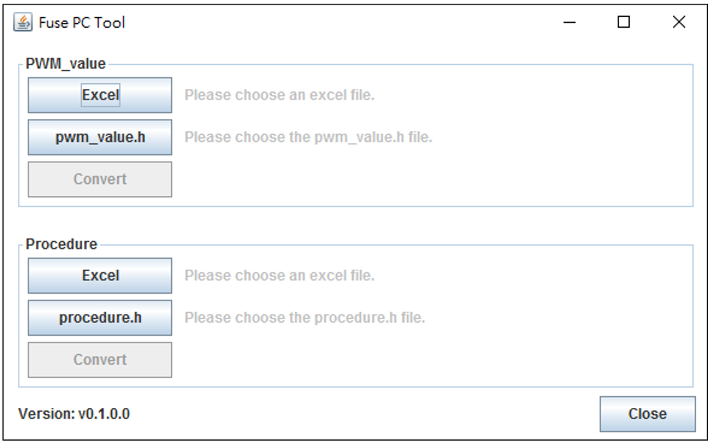Click Convert in the Procedure panel

(100, 360)
